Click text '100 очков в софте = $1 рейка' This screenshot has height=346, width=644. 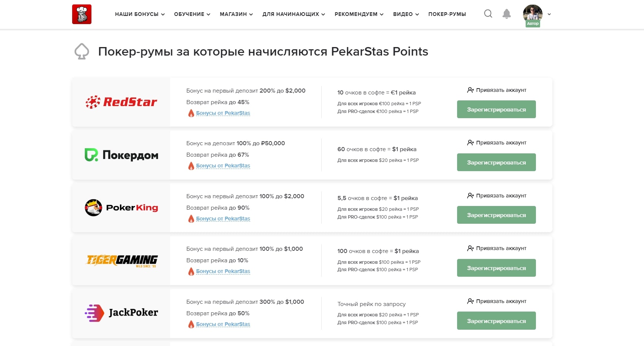click(378, 251)
